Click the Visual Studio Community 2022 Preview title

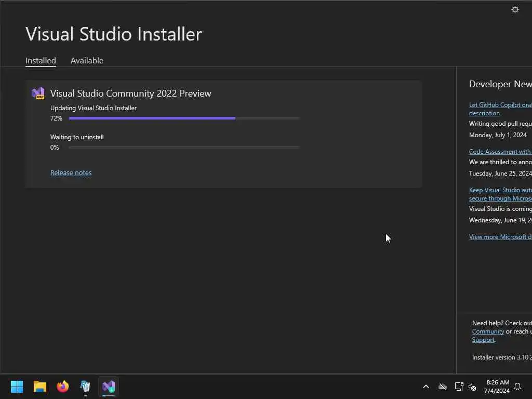pyautogui.click(x=130, y=94)
